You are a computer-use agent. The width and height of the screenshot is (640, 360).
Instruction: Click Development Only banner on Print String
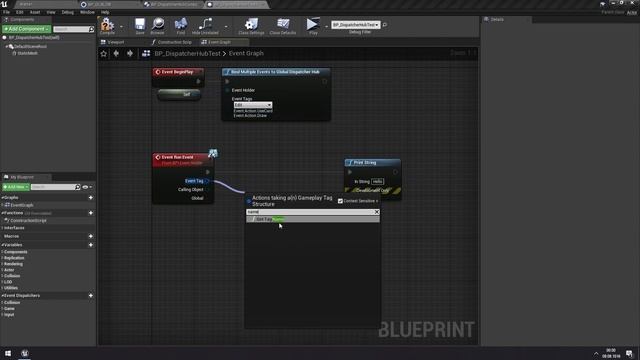pos(373,190)
